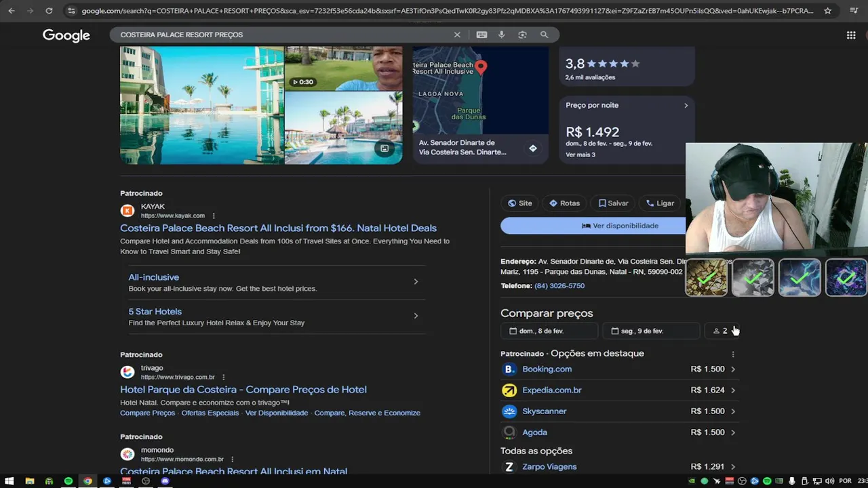
Task: View site information icon in address bar
Action: [x=71, y=11]
